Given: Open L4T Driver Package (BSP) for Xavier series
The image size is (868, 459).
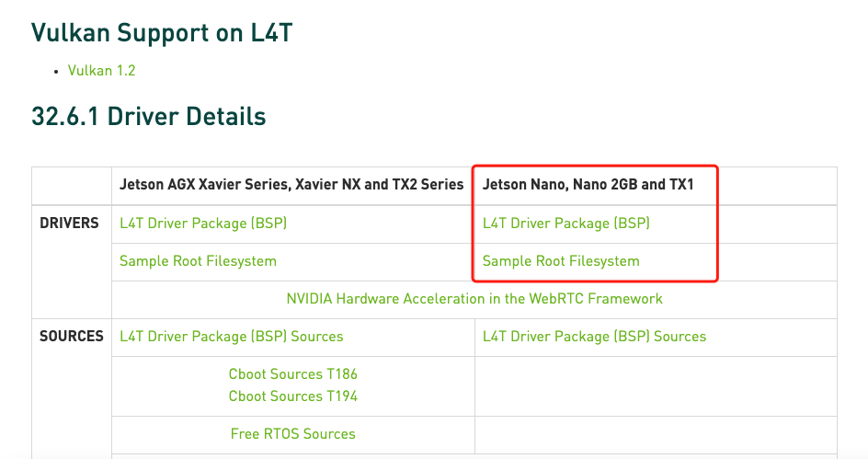Looking at the screenshot, I should pos(203,224).
